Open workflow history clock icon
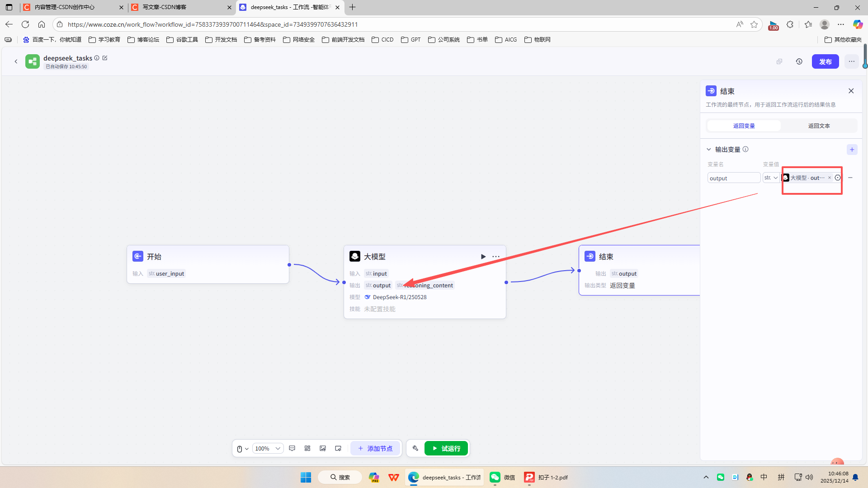The image size is (868, 488). point(799,61)
